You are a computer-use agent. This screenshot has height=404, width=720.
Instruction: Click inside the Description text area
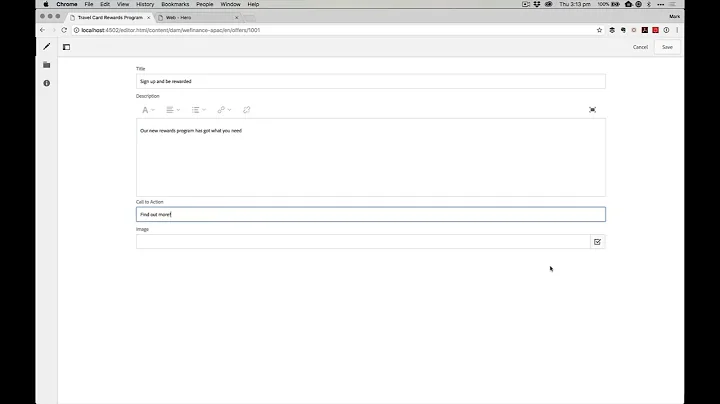pos(371,157)
